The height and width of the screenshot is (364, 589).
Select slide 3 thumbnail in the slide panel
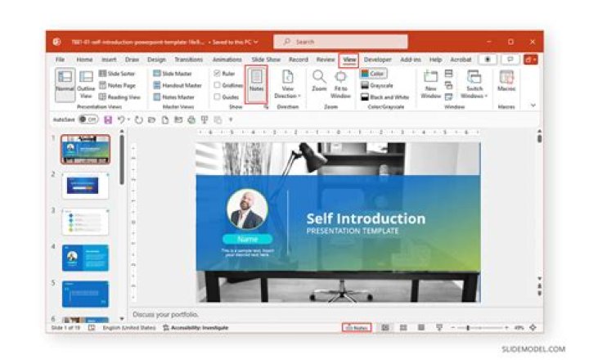(85, 222)
